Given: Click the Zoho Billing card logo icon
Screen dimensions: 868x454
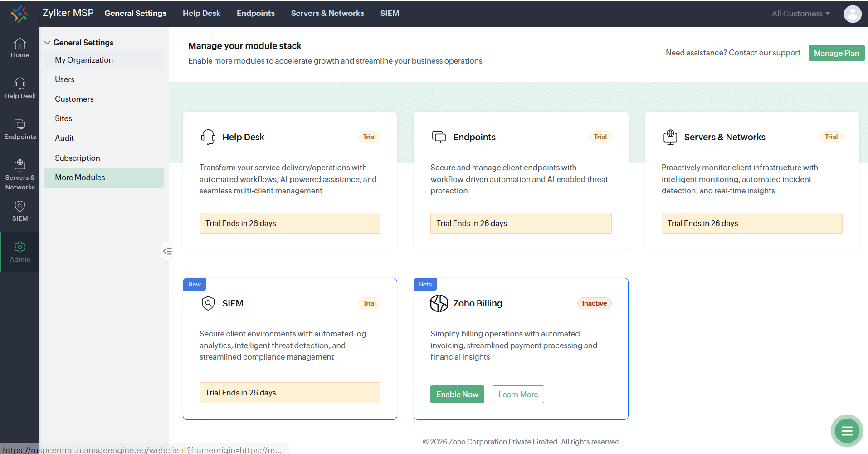Looking at the screenshot, I should click(439, 303).
